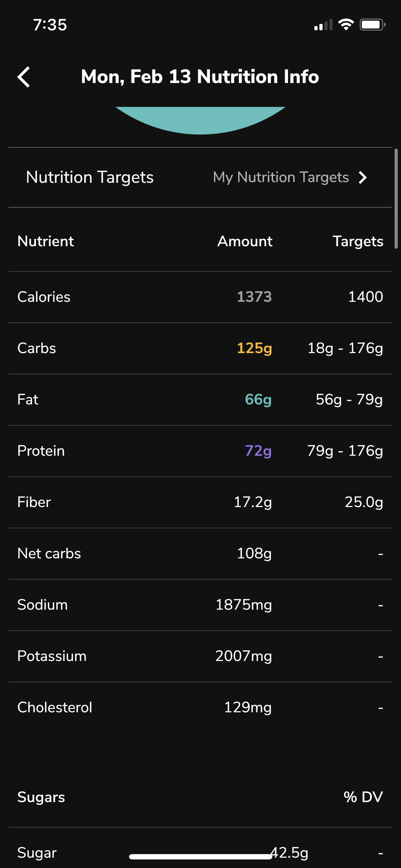This screenshot has width=401, height=868.
Task: Tap the back arrow icon
Action: pyautogui.click(x=24, y=77)
